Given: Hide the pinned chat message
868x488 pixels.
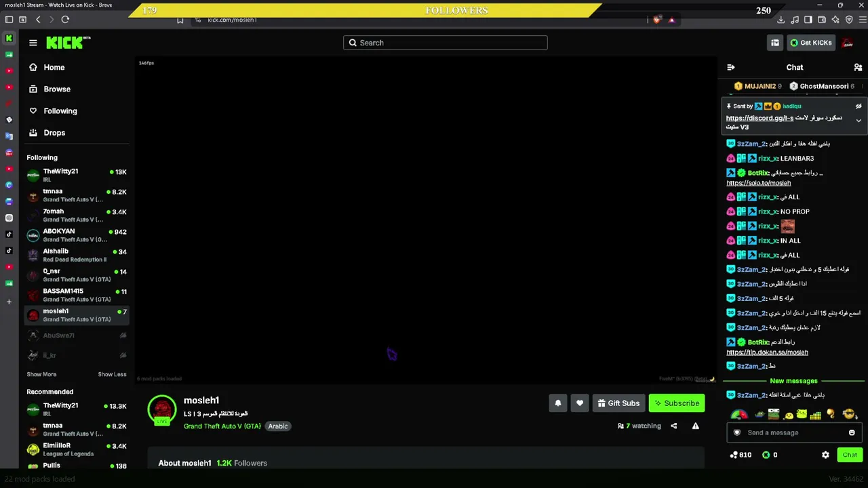Looking at the screenshot, I should pyautogui.click(x=859, y=106).
